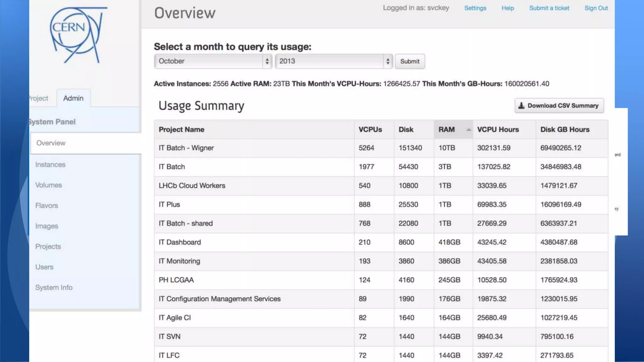The height and width of the screenshot is (362, 644).
Task: Switch to the Project tab
Action: [38, 98]
